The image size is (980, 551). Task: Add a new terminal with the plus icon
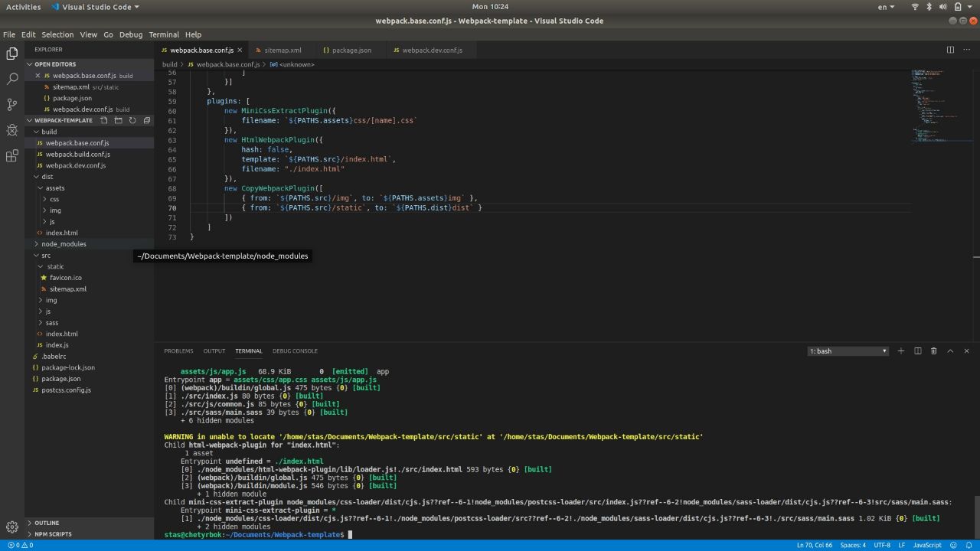tap(901, 351)
